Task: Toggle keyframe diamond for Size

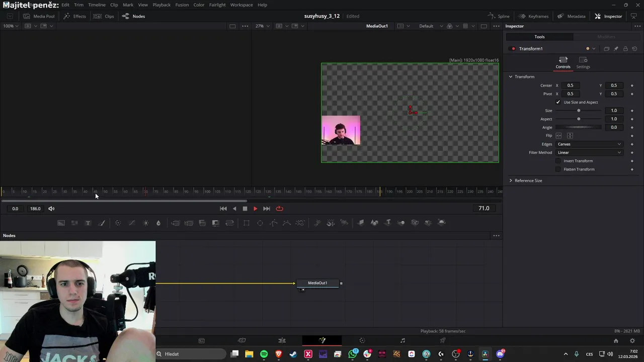Action: point(632,111)
